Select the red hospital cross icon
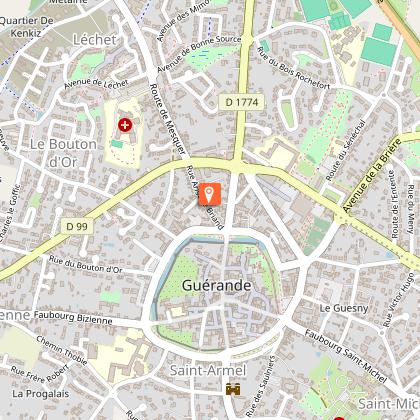Screen dimensions: 420x420 (125, 125)
